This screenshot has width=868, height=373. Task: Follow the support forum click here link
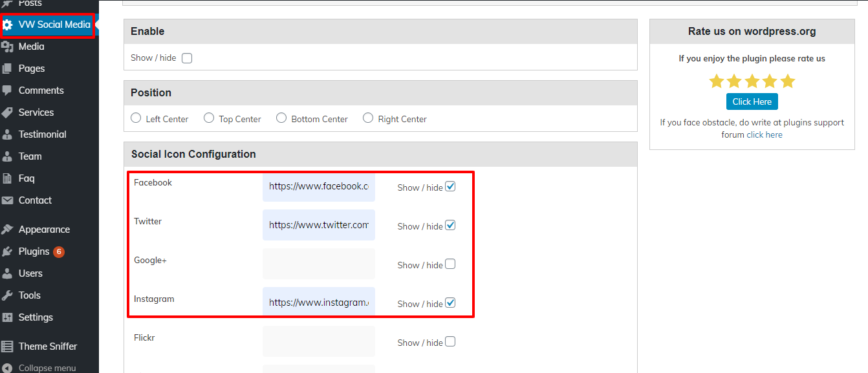tap(764, 135)
